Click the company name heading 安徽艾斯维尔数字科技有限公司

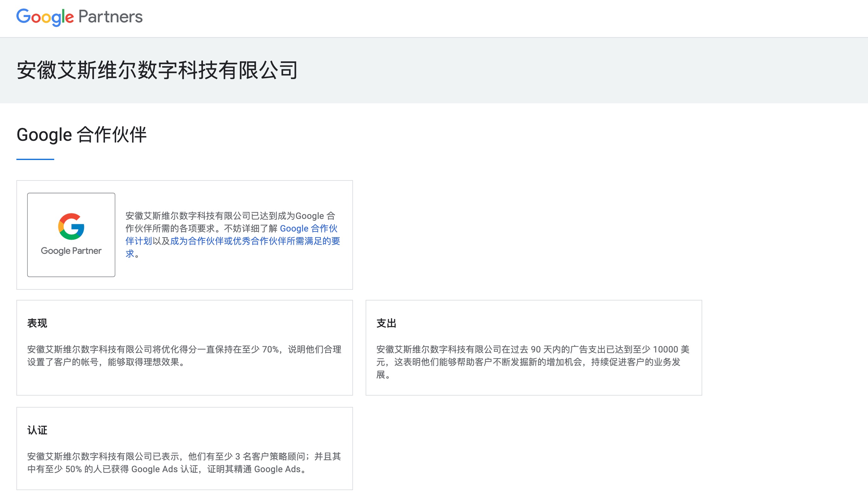(x=157, y=70)
